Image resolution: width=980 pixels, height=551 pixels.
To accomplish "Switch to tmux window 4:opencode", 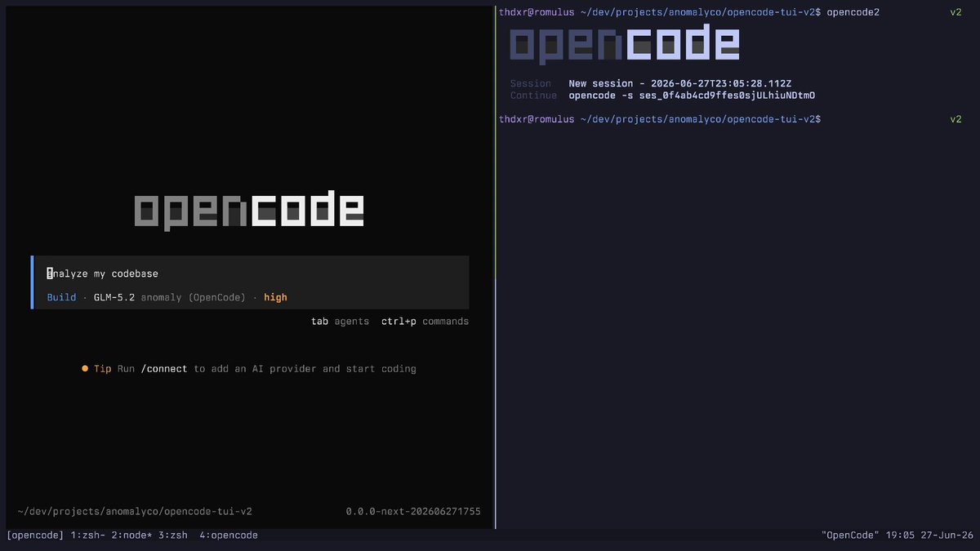I will [229, 535].
